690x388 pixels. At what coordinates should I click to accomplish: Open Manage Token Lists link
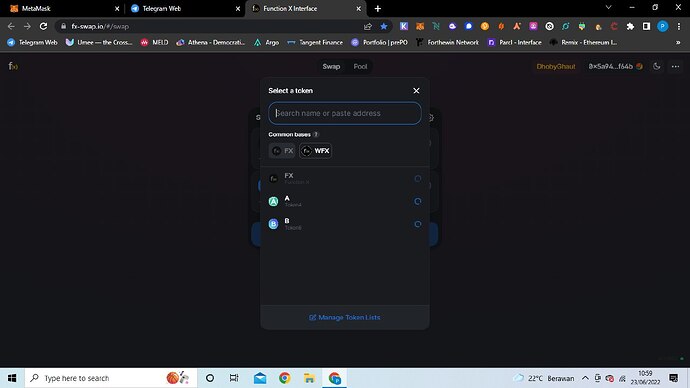(x=345, y=317)
